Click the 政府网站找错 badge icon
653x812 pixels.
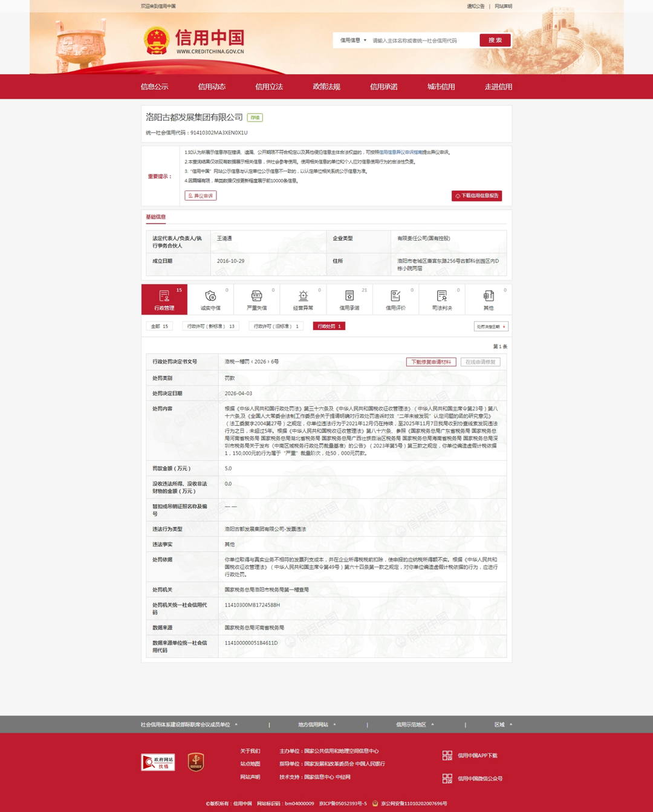click(x=158, y=762)
